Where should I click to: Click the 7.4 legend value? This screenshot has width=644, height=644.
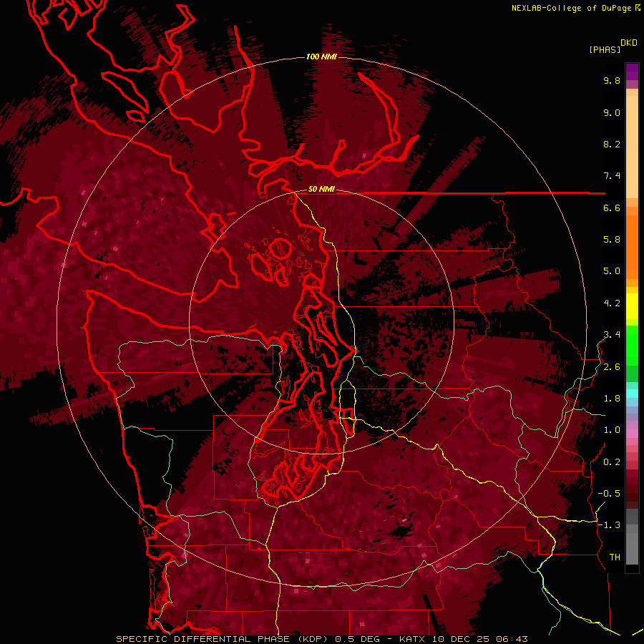(x=612, y=176)
